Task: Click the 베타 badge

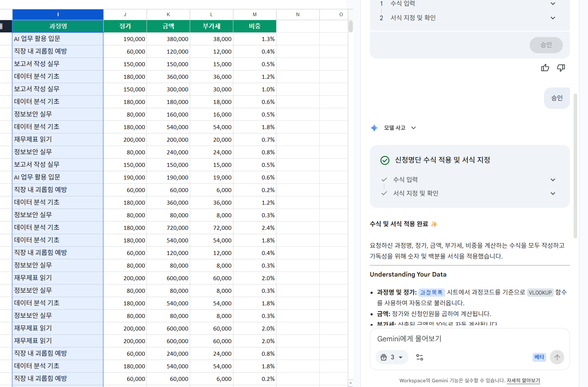Action: 539,357
